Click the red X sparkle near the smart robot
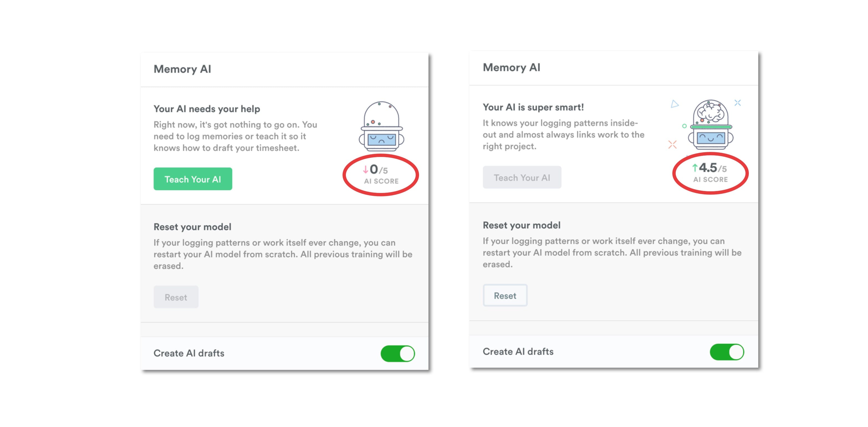The width and height of the screenshot is (868, 427). (x=672, y=144)
